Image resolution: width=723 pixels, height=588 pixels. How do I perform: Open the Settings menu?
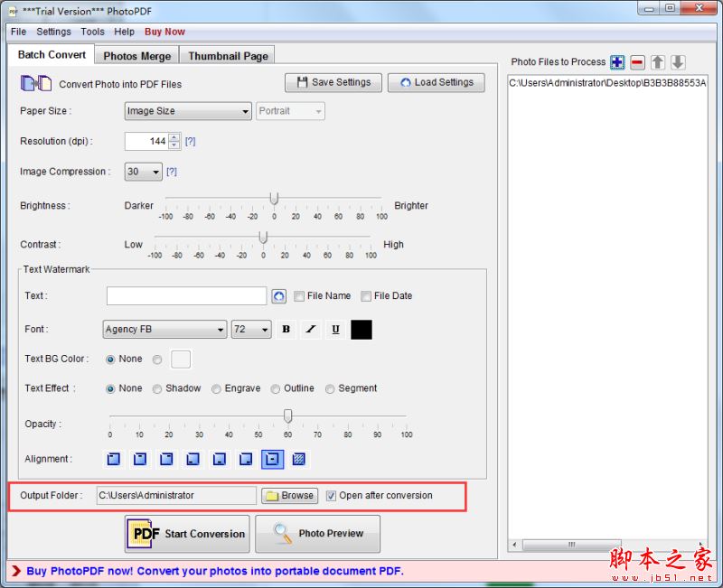coord(53,32)
